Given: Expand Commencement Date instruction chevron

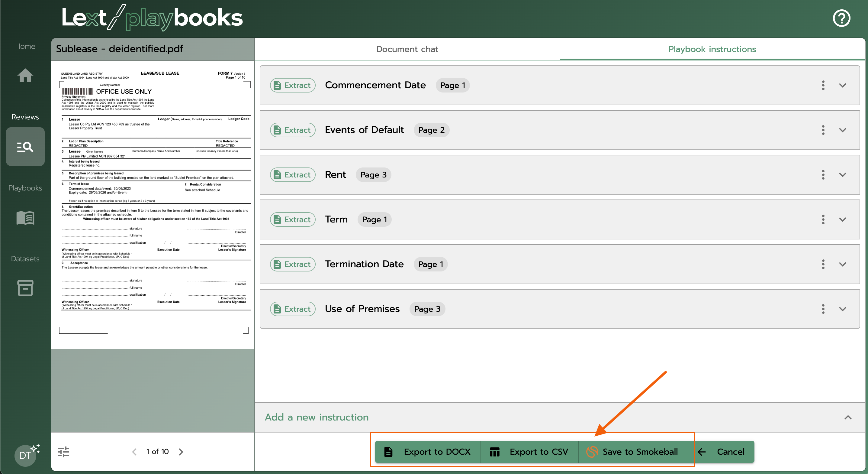Looking at the screenshot, I should click(x=842, y=85).
